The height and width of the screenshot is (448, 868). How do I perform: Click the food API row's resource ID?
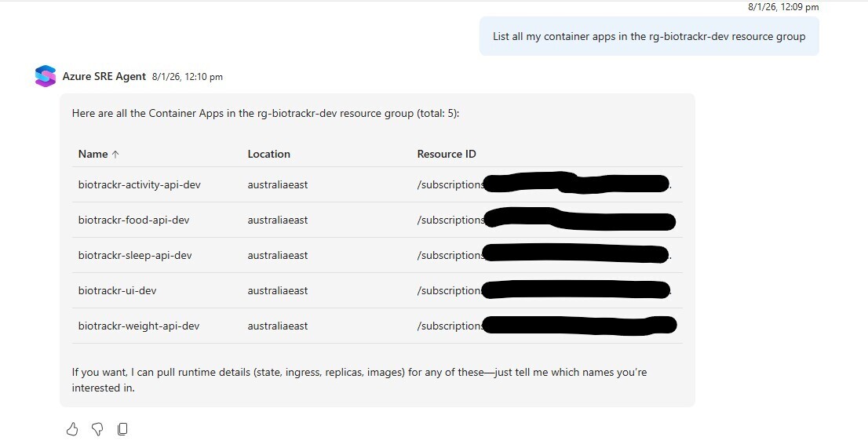pyautogui.click(x=450, y=220)
